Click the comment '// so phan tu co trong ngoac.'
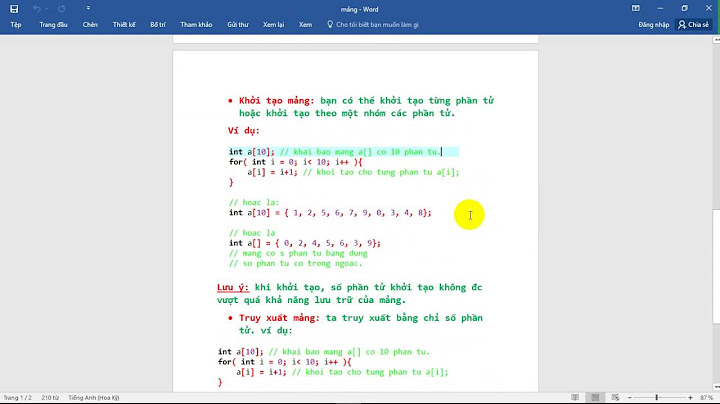The image size is (720, 404). point(296,264)
